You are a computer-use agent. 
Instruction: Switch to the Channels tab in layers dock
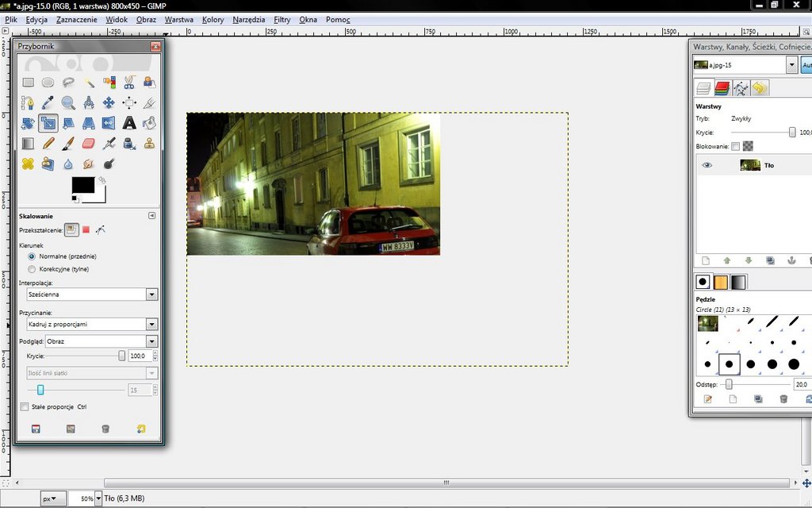point(722,89)
